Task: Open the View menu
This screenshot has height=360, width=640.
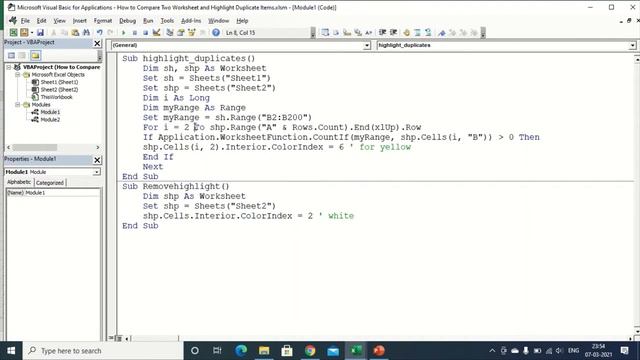Action: point(59,20)
